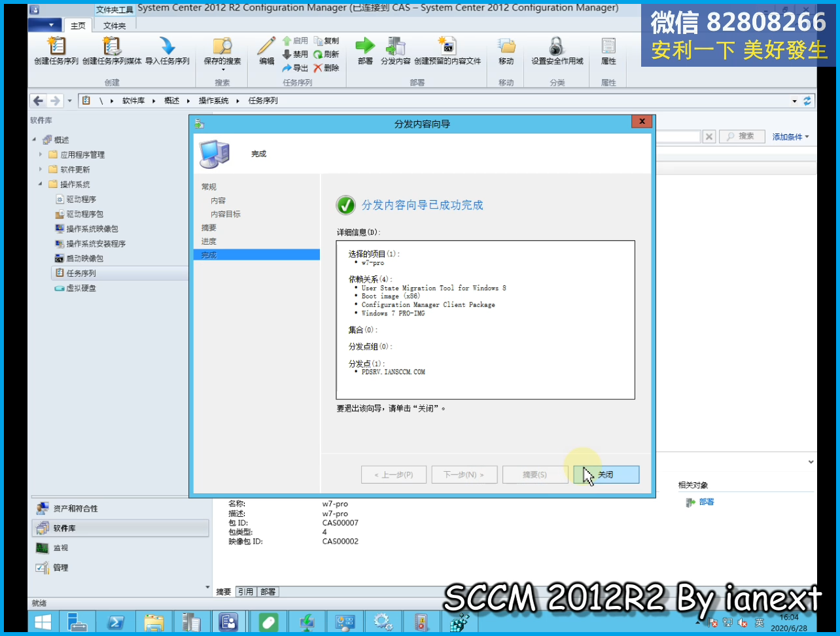Click the 分发内容 ribbon icon
The height and width of the screenshot is (636, 840).
tap(396, 46)
